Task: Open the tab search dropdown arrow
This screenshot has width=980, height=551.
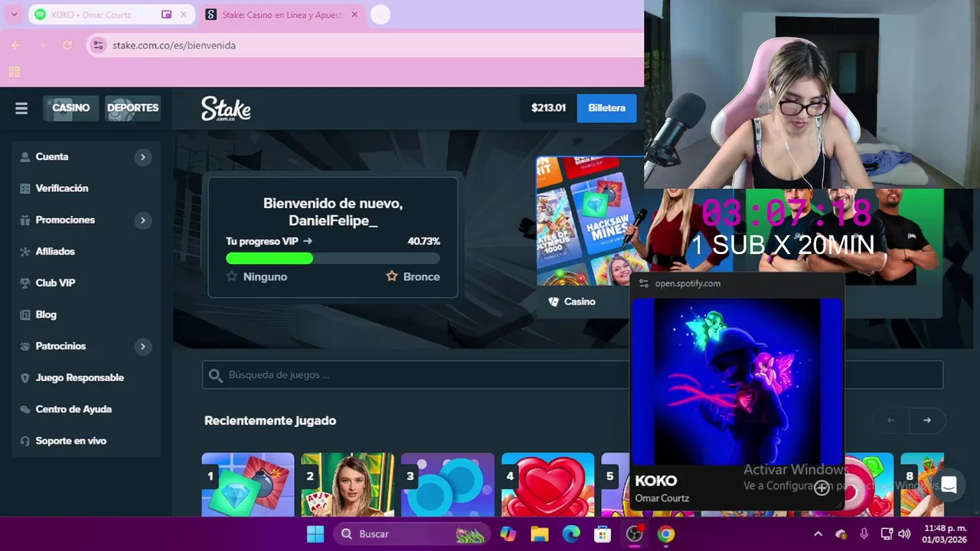Action: pos(14,15)
